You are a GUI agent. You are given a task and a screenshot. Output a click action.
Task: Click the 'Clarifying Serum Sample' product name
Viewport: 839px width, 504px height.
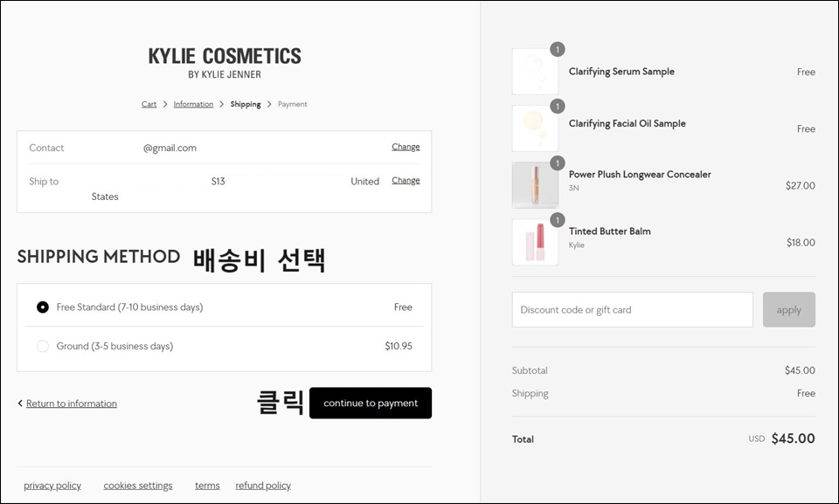coord(621,72)
